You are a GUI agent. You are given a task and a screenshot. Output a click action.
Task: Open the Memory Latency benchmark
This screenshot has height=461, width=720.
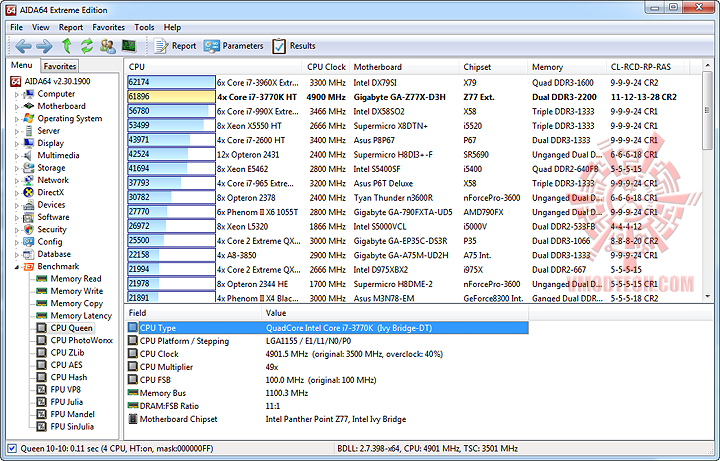coord(74,316)
